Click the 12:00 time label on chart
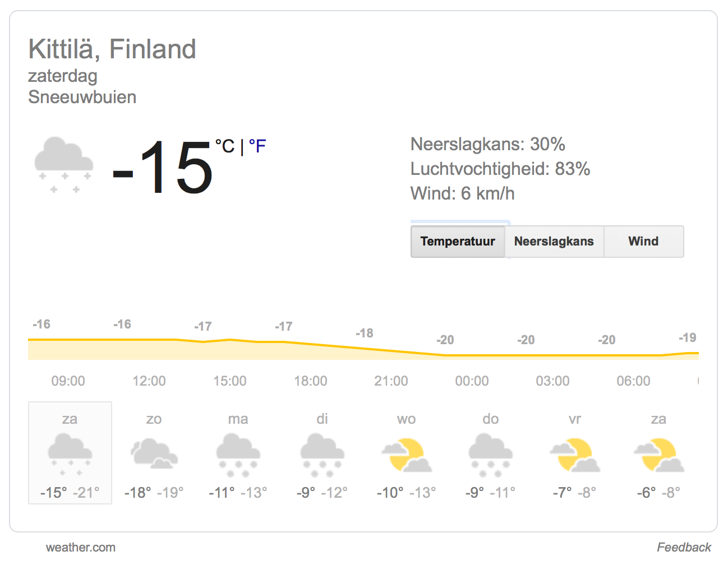728x565 pixels. [149, 381]
